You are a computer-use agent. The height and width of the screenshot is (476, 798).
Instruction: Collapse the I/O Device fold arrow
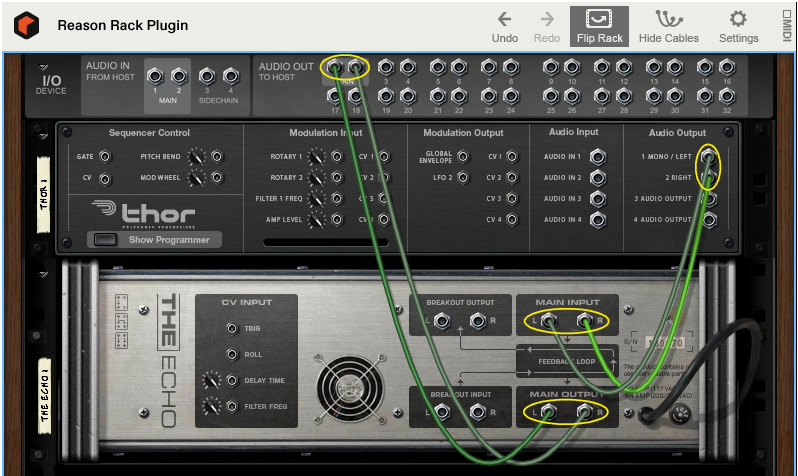pyautogui.click(x=43, y=67)
